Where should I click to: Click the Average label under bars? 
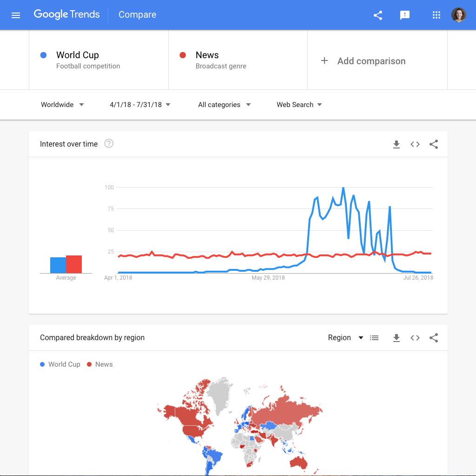66,277
